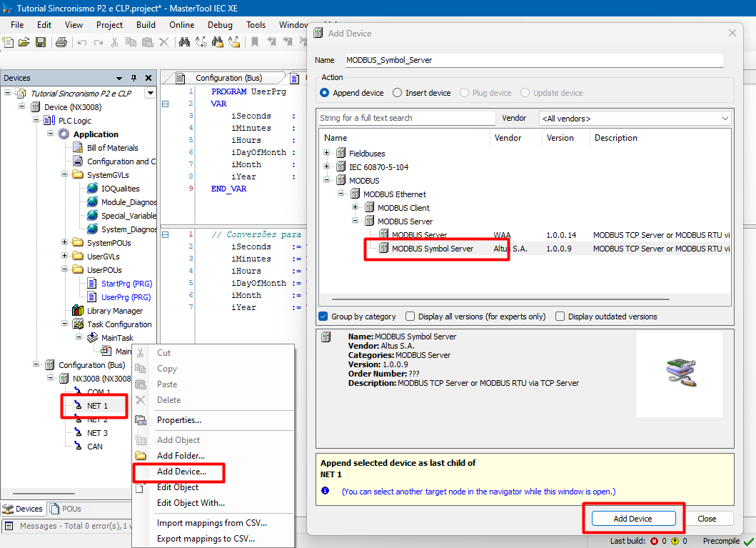
Task: Click the CAN bus connector icon
Action: point(78,447)
